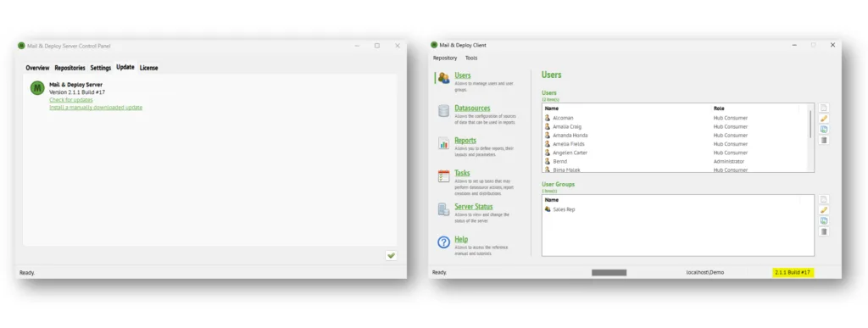Maximize the Server Control Panel window
The height and width of the screenshot is (328, 868).
pyautogui.click(x=377, y=46)
